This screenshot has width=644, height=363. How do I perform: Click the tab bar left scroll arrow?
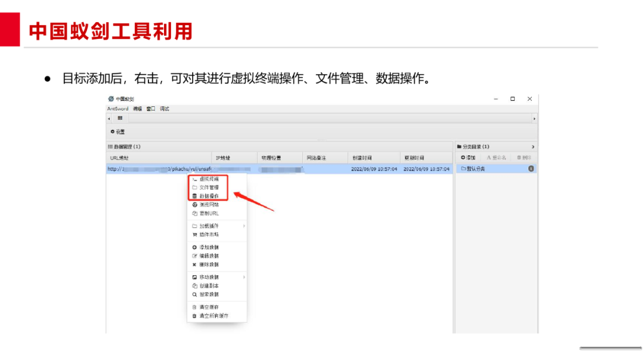[x=109, y=119]
